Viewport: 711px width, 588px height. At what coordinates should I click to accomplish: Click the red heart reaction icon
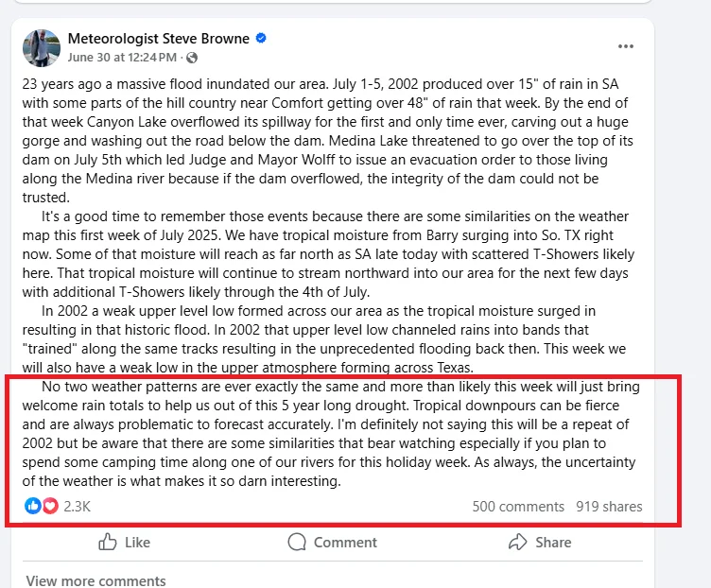(48, 506)
